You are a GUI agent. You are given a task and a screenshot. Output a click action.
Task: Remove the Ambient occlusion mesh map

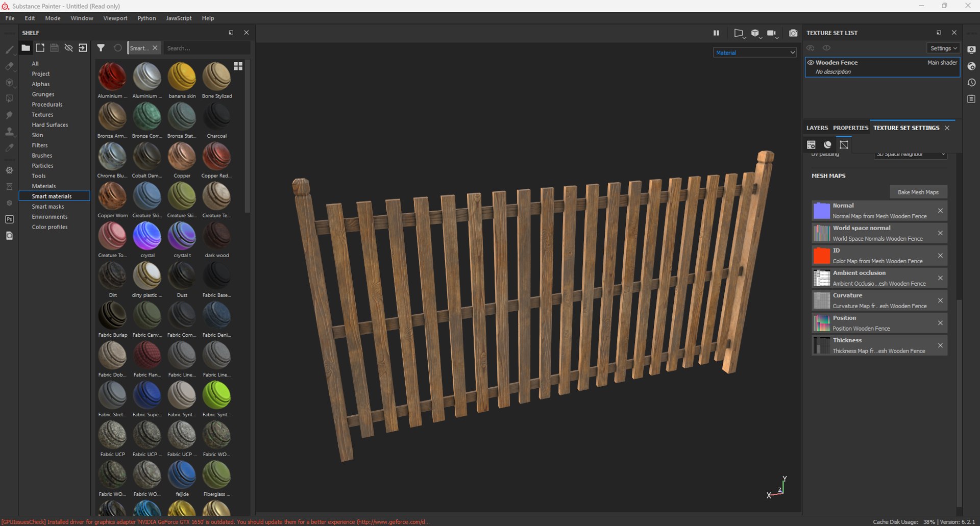[x=940, y=278]
